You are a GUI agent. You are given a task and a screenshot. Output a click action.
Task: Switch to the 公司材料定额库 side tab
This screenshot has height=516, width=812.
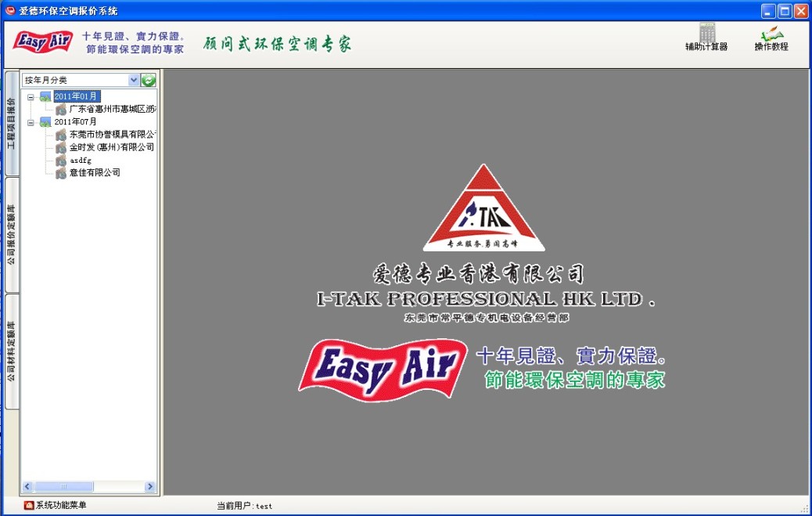[x=12, y=351]
